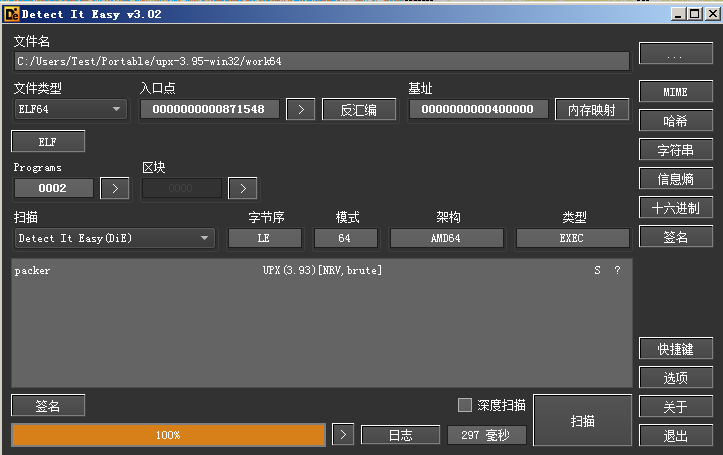
Task: Click the Programs 0002 field
Action: pyautogui.click(x=53, y=188)
